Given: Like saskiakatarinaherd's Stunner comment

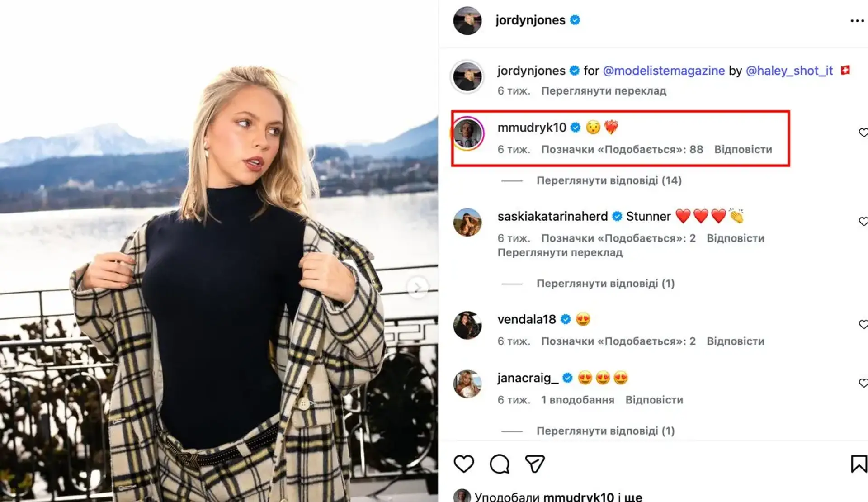Looking at the screenshot, I should 863,221.
